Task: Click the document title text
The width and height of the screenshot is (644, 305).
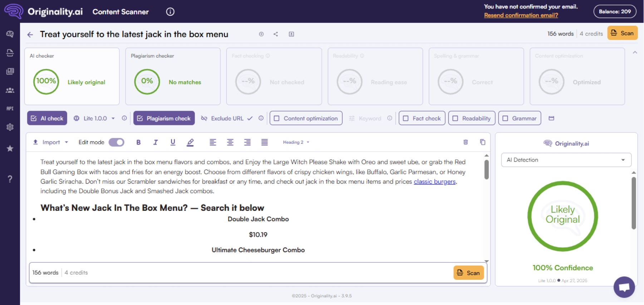Action: pos(134,34)
